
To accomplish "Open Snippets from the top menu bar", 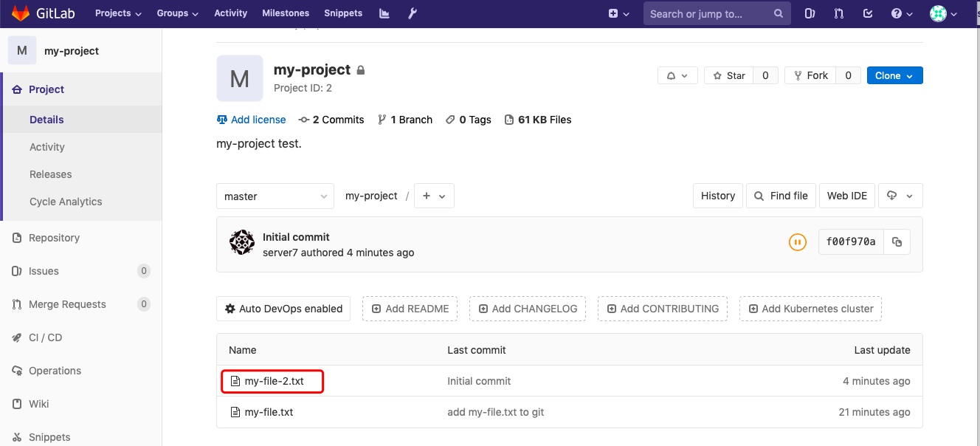I will tap(343, 13).
